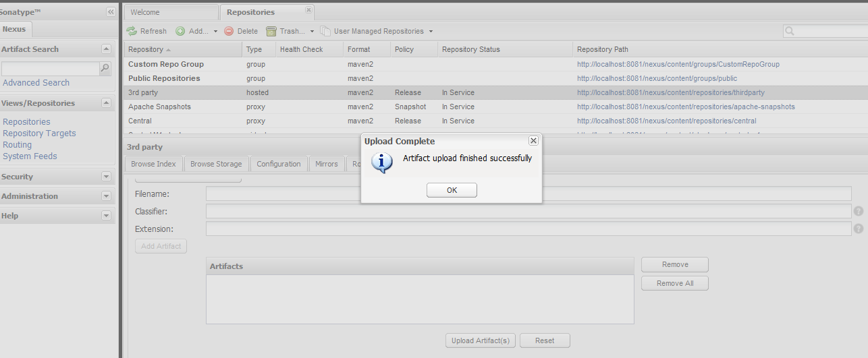This screenshot has height=358, width=868.
Task: Click the artifact search magnifier icon
Action: [x=105, y=68]
